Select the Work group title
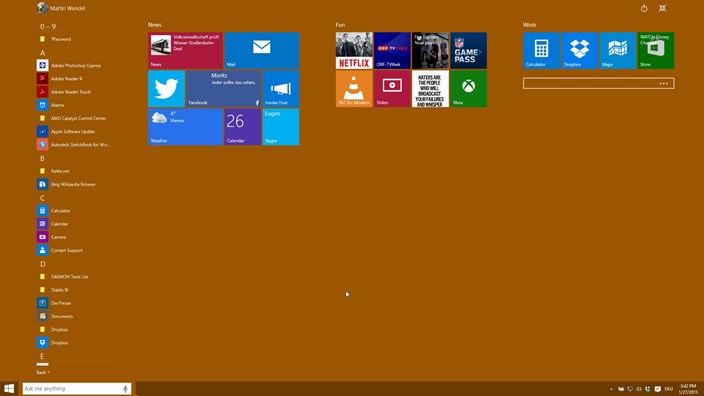Screen dimensions: 704x396 coord(529,25)
